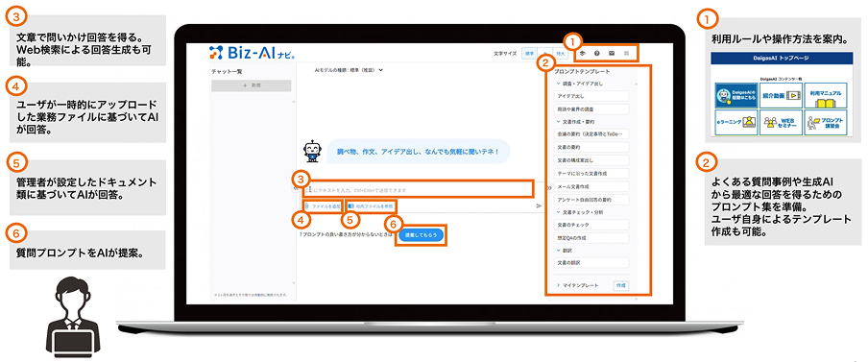This screenshot has height=362, width=868.
Task: Click the chat text input field
Action: click(x=418, y=189)
